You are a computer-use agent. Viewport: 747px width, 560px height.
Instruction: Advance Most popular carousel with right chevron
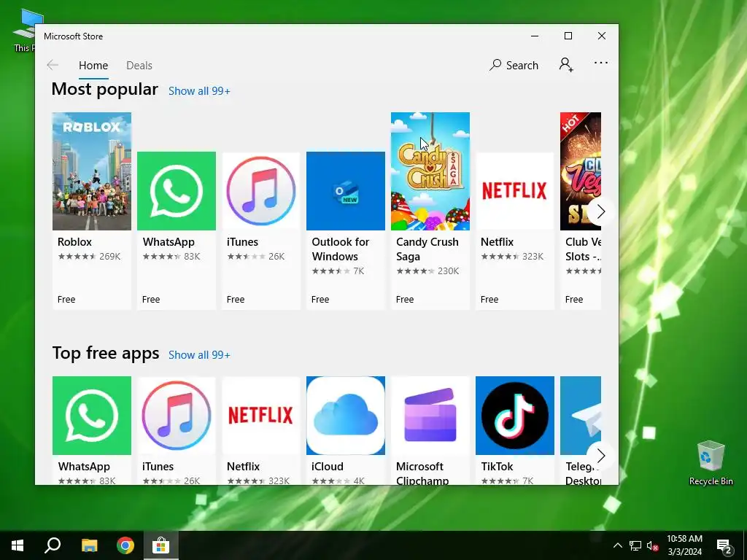click(x=601, y=211)
